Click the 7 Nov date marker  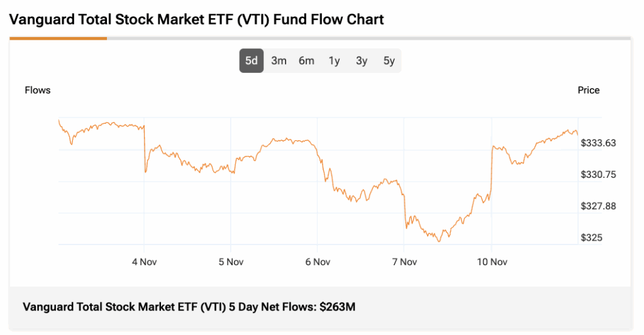tap(404, 261)
